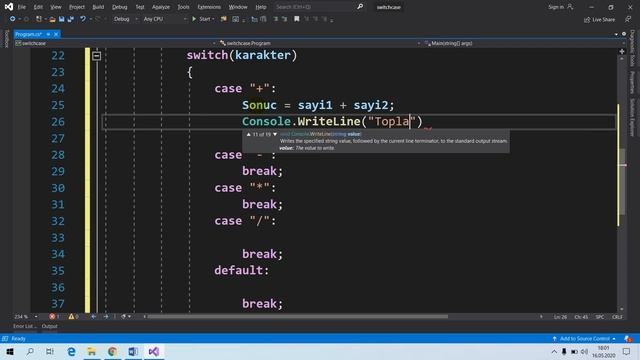Viewport: 640px width, 360px height.
Task: Open the Properties side tab
Action: point(632,83)
